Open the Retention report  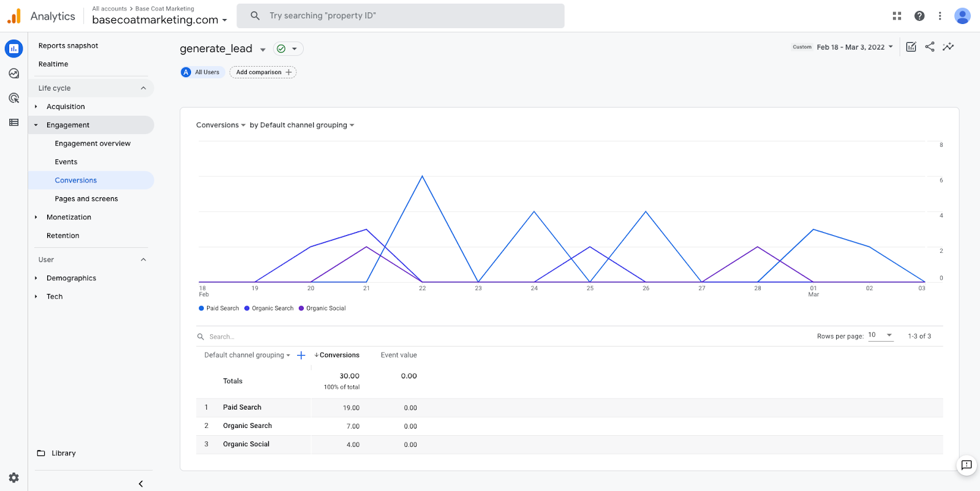coord(63,236)
